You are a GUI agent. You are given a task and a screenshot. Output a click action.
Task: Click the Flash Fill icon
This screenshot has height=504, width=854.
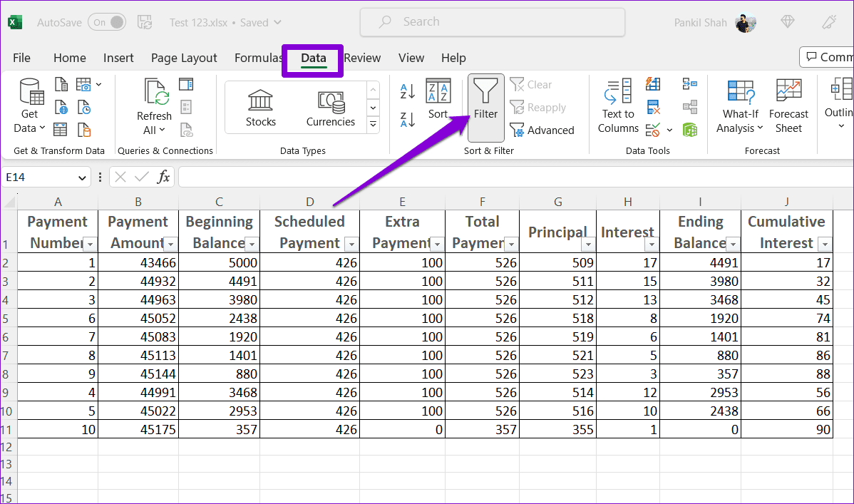click(x=652, y=84)
